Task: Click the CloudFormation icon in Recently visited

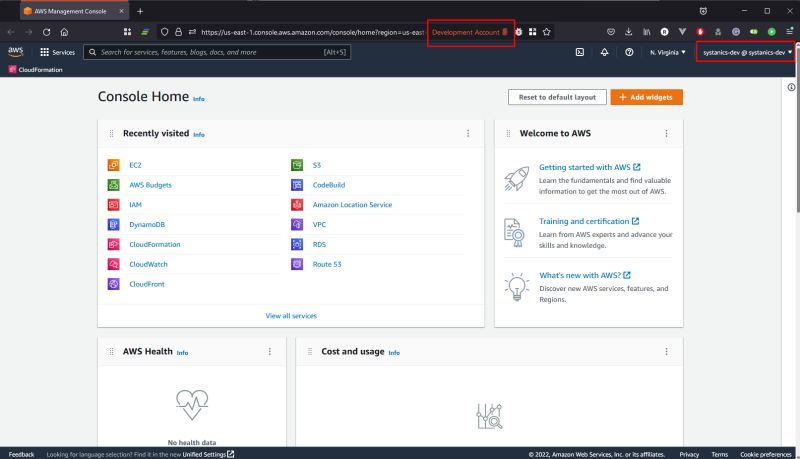Action: (113, 244)
